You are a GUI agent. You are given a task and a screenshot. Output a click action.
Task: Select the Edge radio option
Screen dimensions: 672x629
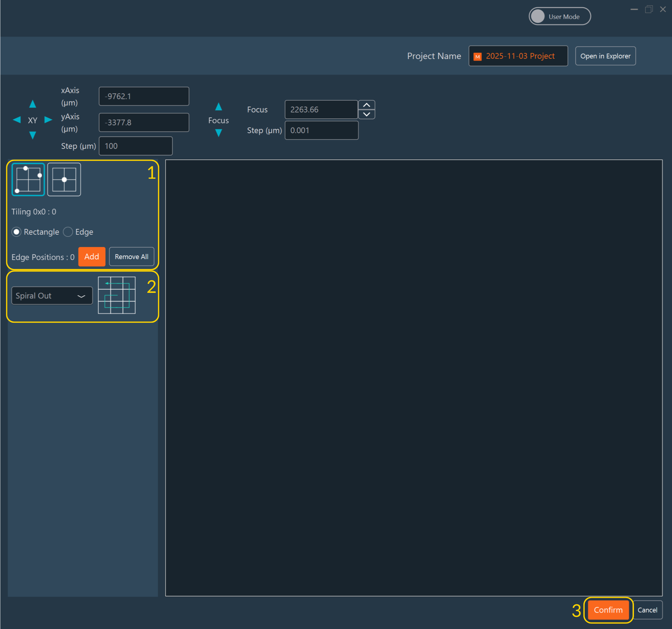click(68, 232)
